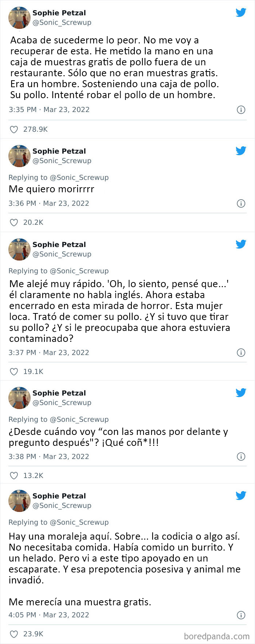Click the Twitter bird on the final 4:05 PM tweet
255x644 pixels.
pyautogui.click(x=241, y=495)
